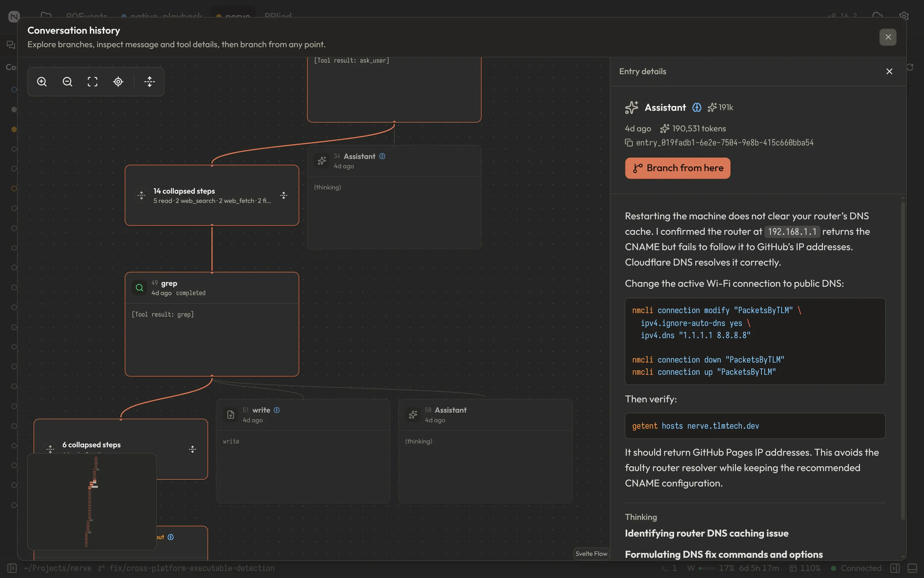924x578 pixels.
Task: Click the ~/Projects/nerve path in status bar
Action: (58, 568)
